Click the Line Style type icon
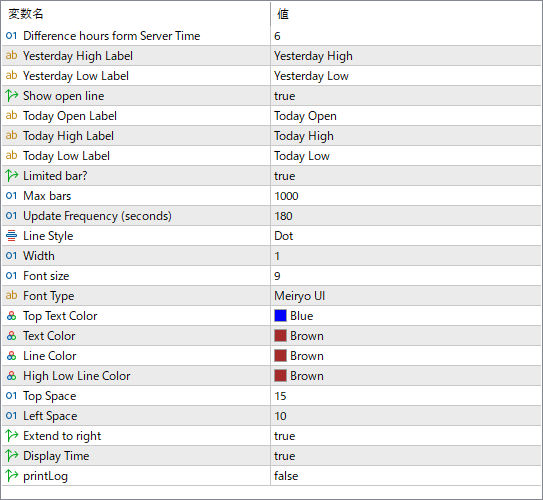Viewport: 543px width, 500px height. (11, 236)
